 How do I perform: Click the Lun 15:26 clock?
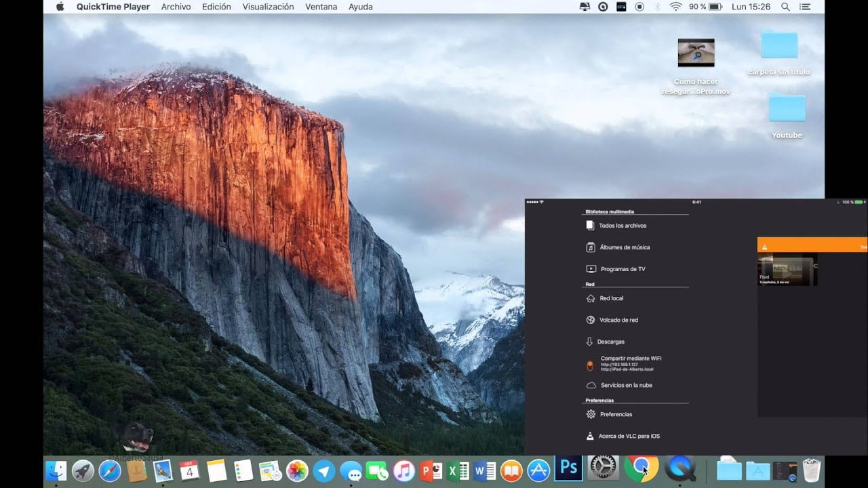(x=751, y=7)
